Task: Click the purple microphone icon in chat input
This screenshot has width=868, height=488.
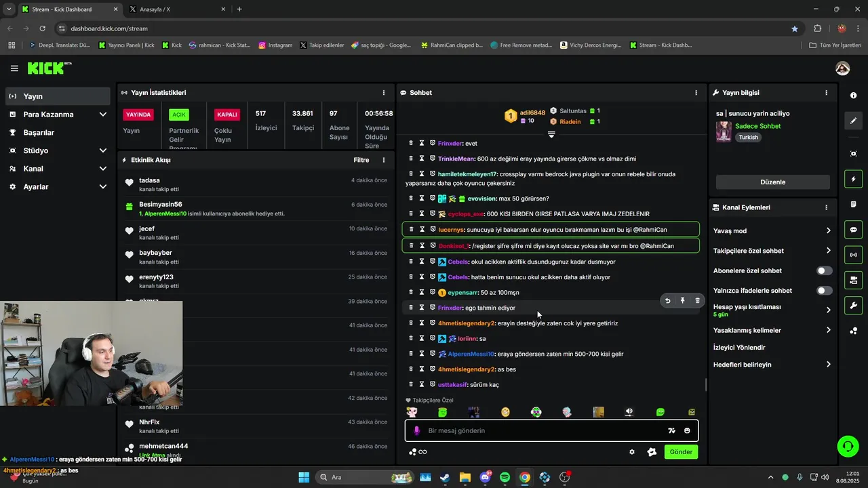Action: pyautogui.click(x=416, y=430)
